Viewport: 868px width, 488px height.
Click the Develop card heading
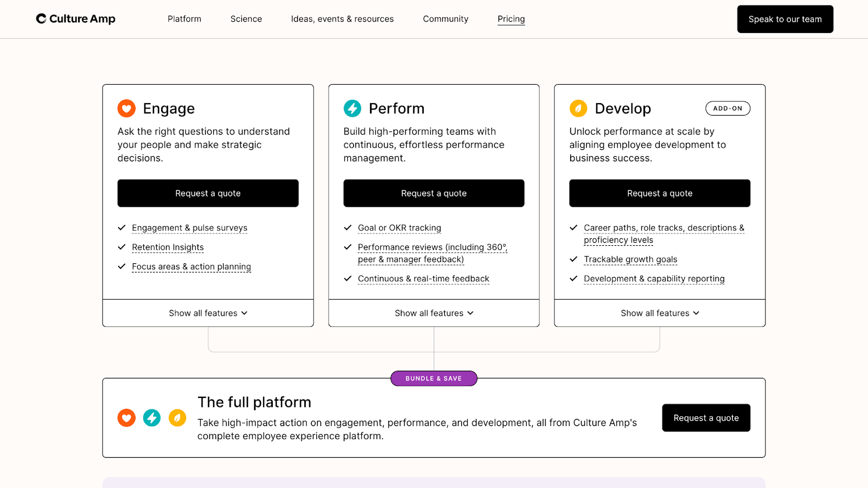[623, 109]
